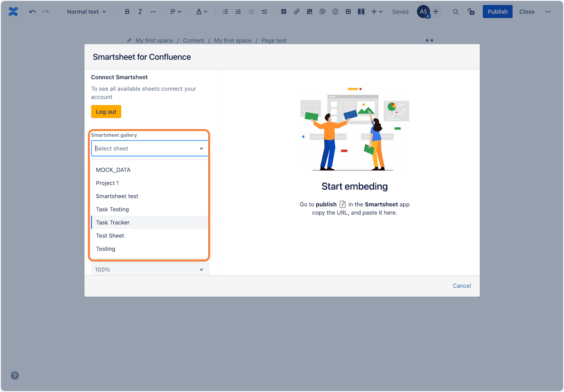Click the embedding illustration image
Screen dimensions: 564x392
click(x=355, y=129)
